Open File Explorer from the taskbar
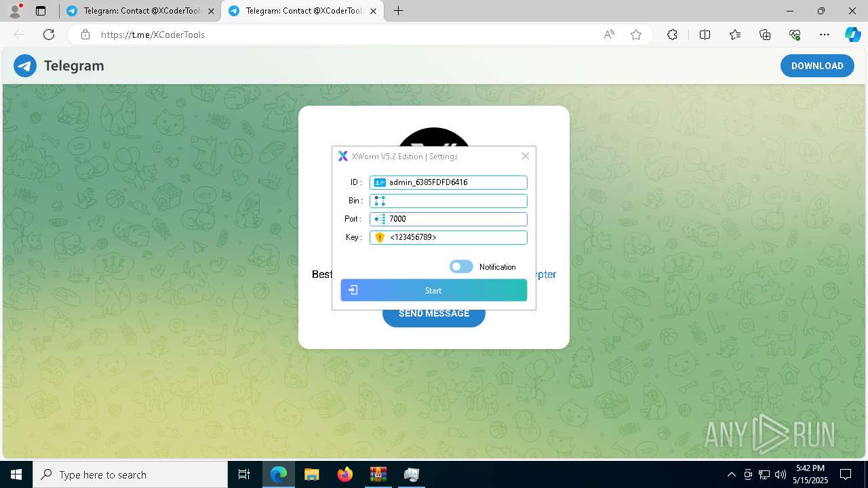The width and height of the screenshot is (868, 488). 311,474
